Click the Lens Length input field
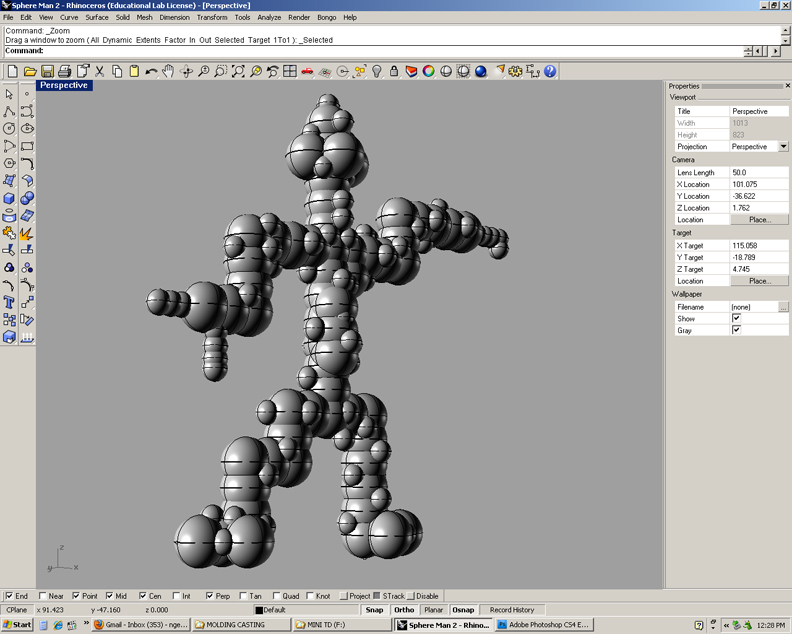Screen dimensions: 792x634 pyautogui.click(x=758, y=173)
